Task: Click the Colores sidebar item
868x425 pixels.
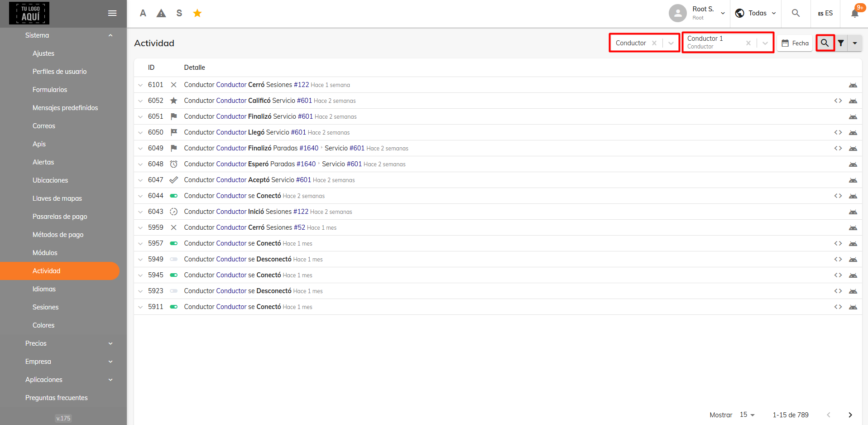Action: pyautogui.click(x=43, y=325)
